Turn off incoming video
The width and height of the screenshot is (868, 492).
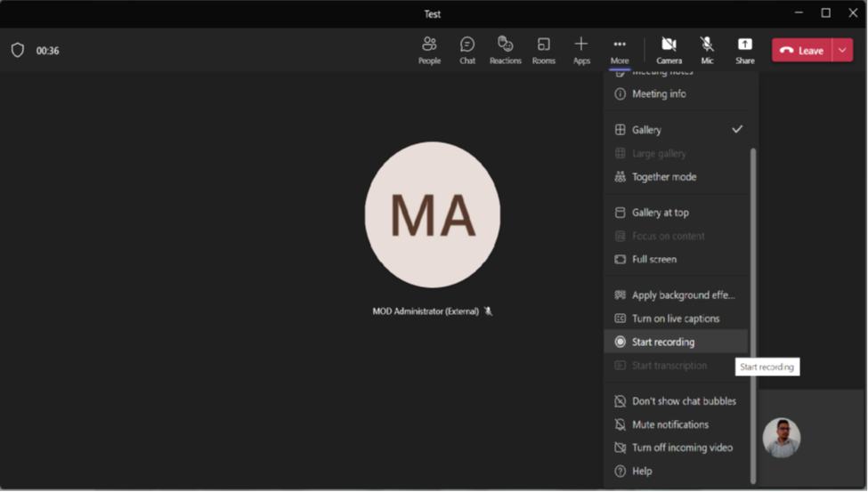(676, 448)
